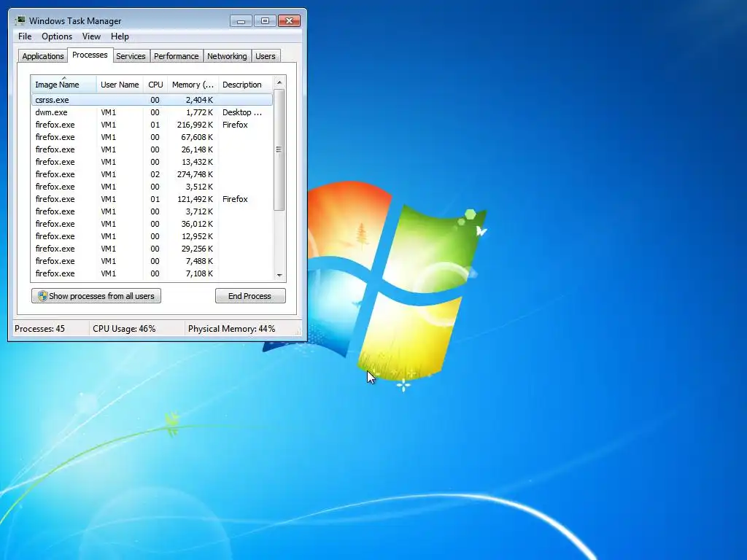
Task: Select firefox.exe using 7,108 K memory
Action: click(152, 273)
